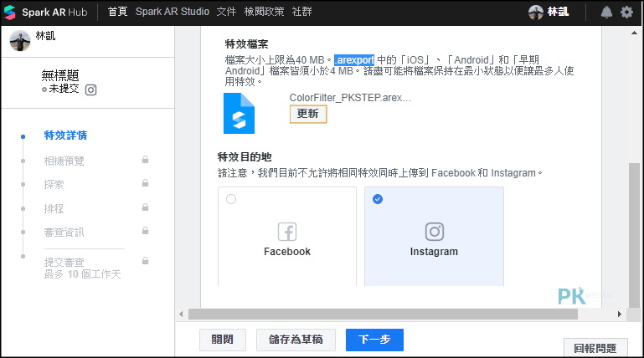Select the Facebook radio button

click(231, 199)
